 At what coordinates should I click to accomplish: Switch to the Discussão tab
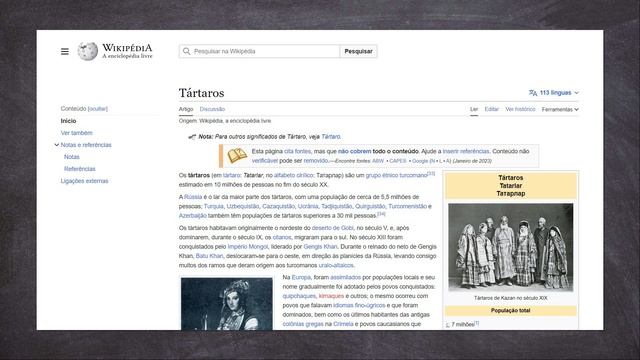[212, 109]
